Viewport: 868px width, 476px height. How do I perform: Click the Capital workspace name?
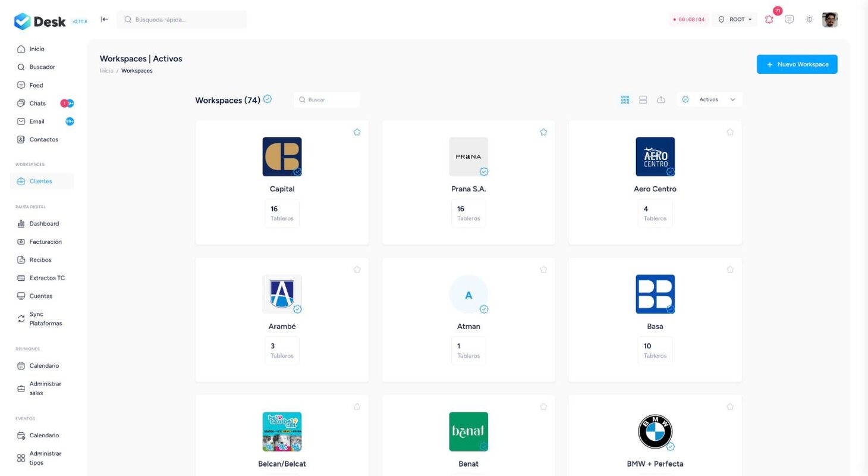[x=282, y=189]
